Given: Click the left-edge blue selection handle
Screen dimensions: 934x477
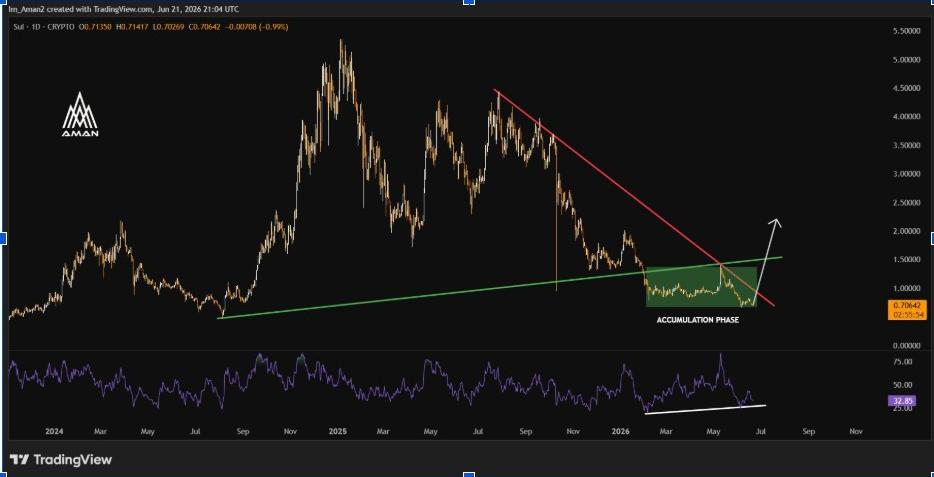Looking at the screenshot, I should tap(2, 239).
